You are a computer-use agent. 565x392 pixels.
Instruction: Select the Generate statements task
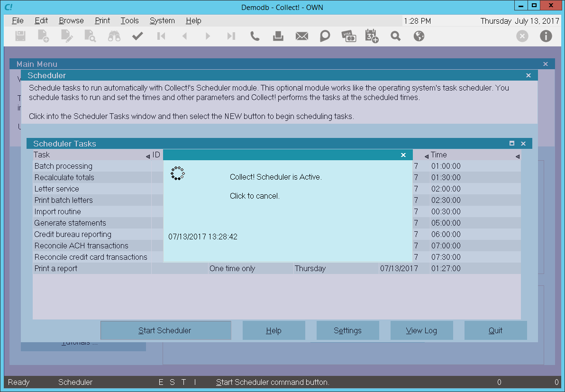pyautogui.click(x=92, y=223)
